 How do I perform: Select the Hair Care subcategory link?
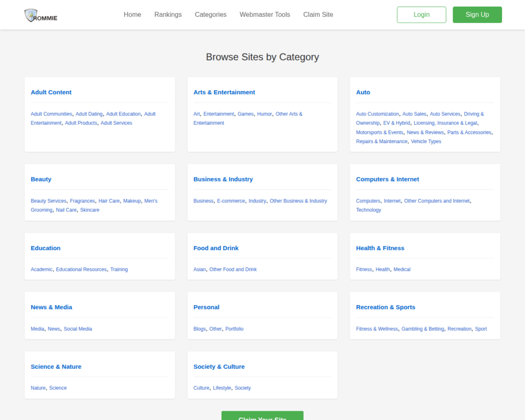(109, 201)
